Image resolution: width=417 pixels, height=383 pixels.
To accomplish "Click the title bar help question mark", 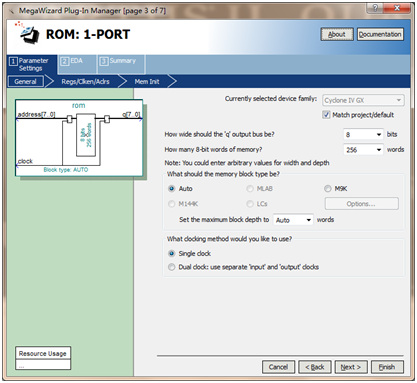I will [x=375, y=8].
